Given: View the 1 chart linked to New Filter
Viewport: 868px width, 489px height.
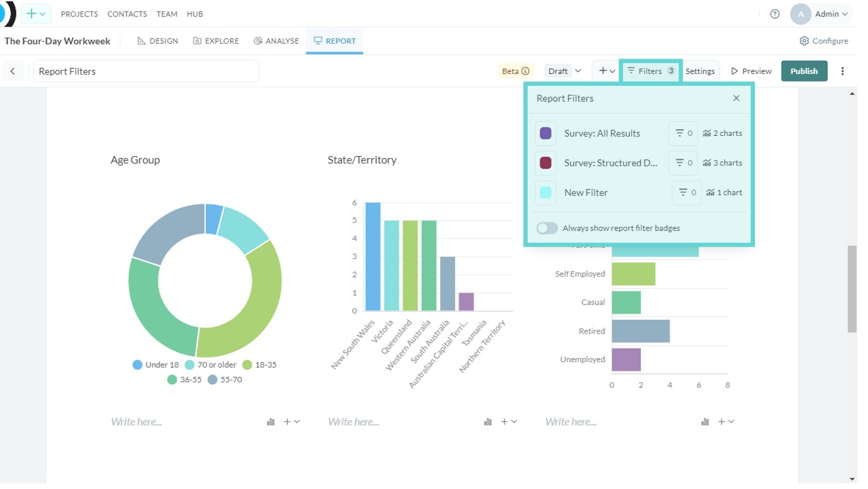Looking at the screenshot, I should click(x=725, y=193).
